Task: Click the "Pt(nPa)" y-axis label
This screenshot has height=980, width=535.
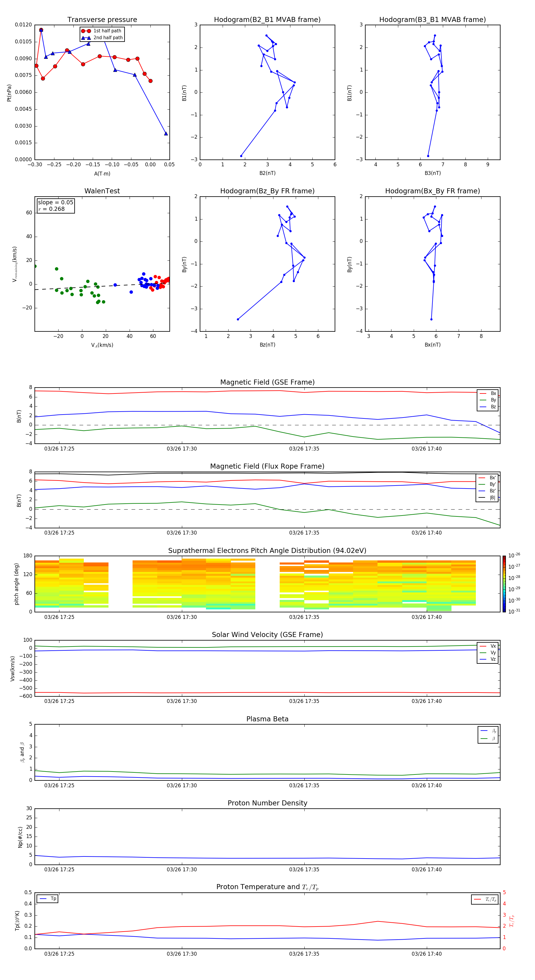Action: click(9, 93)
